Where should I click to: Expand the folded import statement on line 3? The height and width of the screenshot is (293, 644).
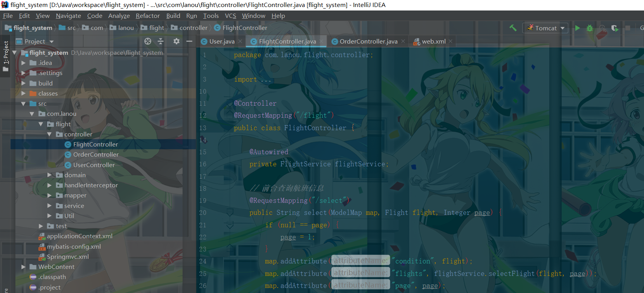pos(266,79)
